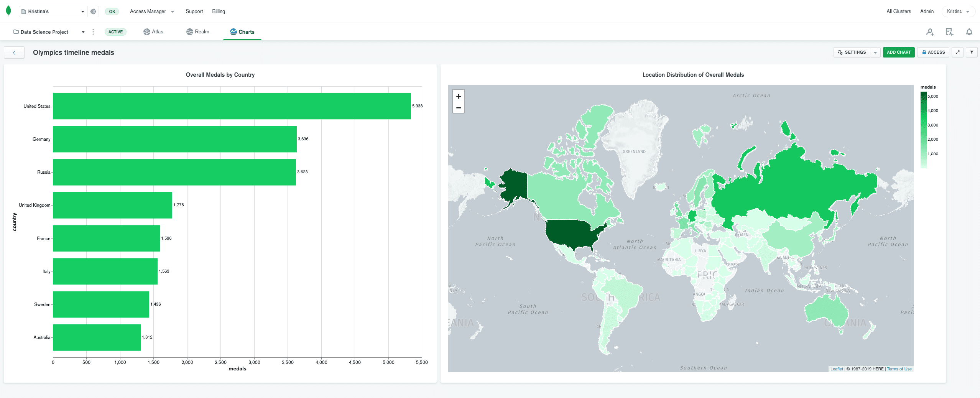This screenshot has height=398, width=980.
Task: Click the MongoDB leaf logo
Action: (8, 11)
